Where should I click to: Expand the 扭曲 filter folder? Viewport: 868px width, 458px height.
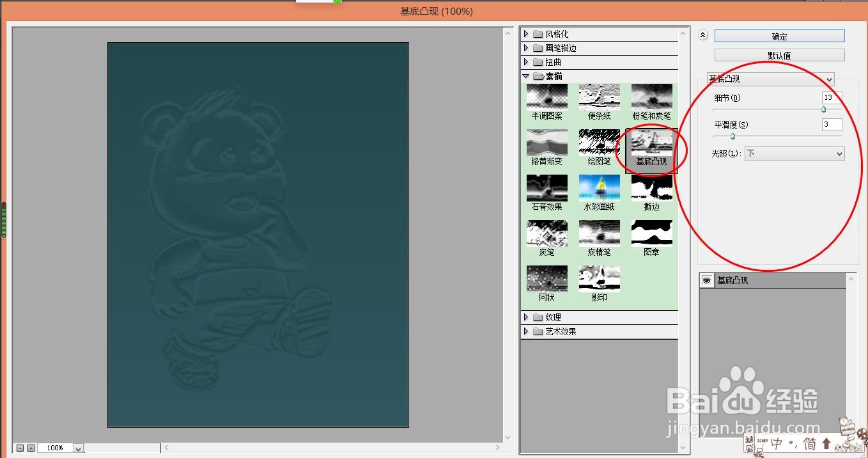tap(526, 62)
